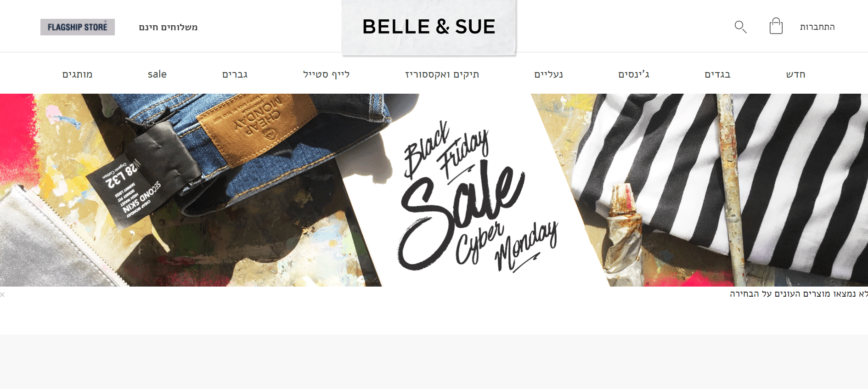Open the מותגים brands menu
Viewport: 868px width, 389px height.
coord(78,74)
